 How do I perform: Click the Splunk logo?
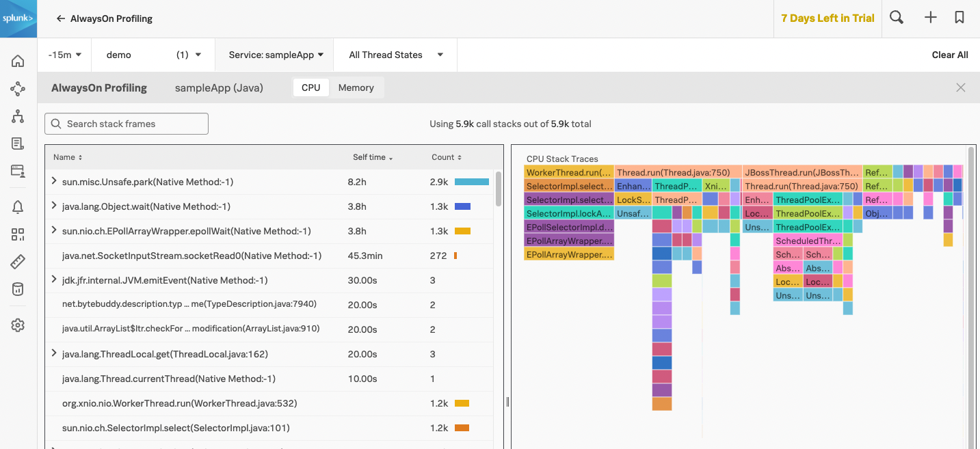click(x=18, y=18)
